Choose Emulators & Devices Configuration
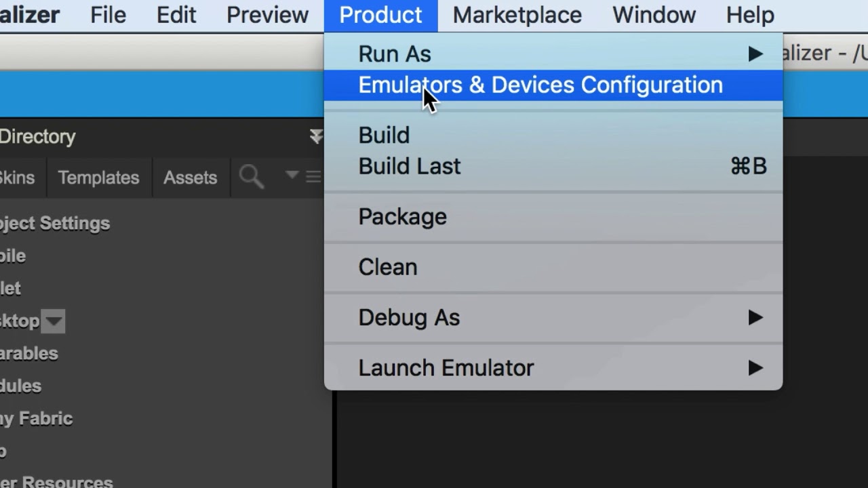The width and height of the screenshot is (868, 488). click(x=540, y=85)
